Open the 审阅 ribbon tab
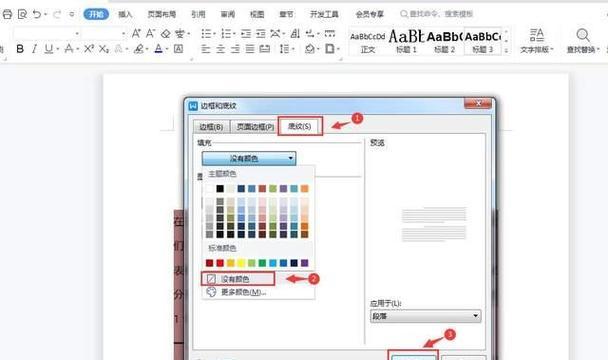This screenshot has height=360, width=608. coord(228,14)
